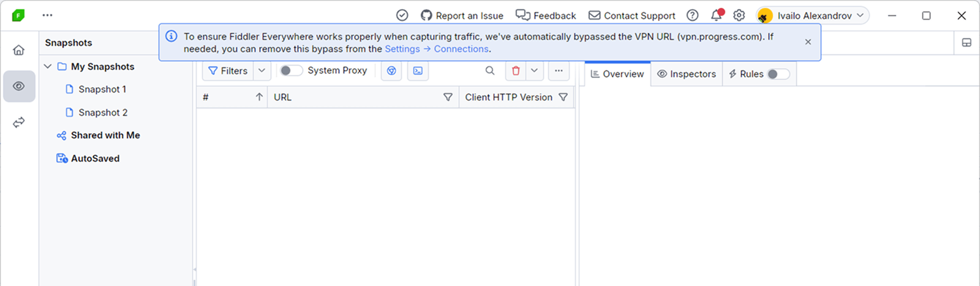Open the Settings gear icon
980x286 pixels.
[x=739, y=15]
